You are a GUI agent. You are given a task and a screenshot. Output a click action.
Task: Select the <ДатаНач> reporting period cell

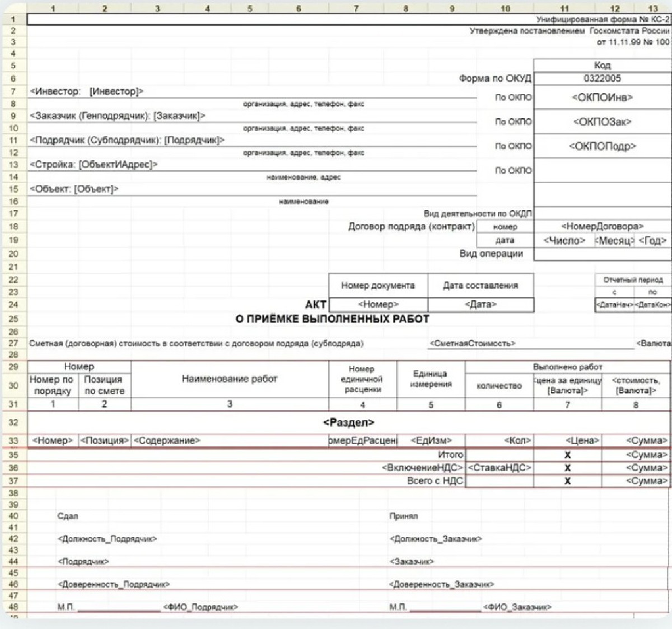(x=614, y=305)
